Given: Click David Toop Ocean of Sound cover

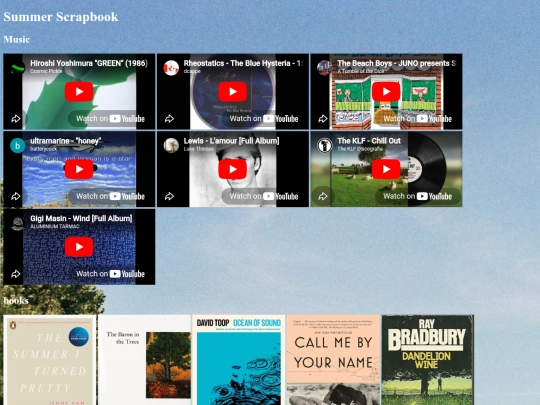Looking at the screenshot, I should (x=239, y=360).
